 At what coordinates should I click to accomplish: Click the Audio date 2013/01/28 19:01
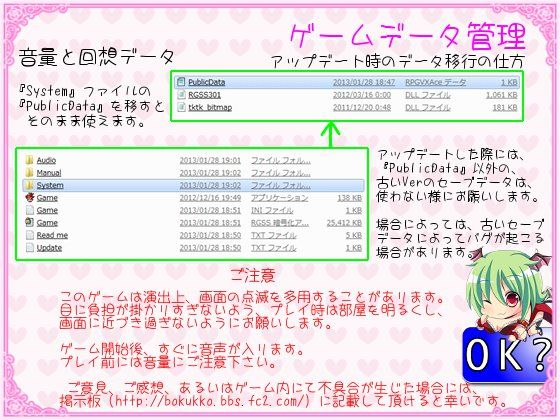pyautogui.click(x=210, y=160)
